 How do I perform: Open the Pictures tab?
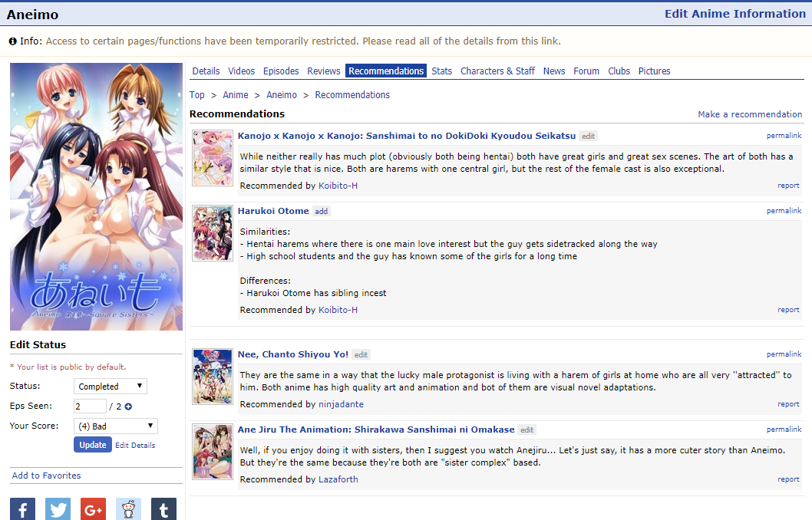[x=654, y=71]
